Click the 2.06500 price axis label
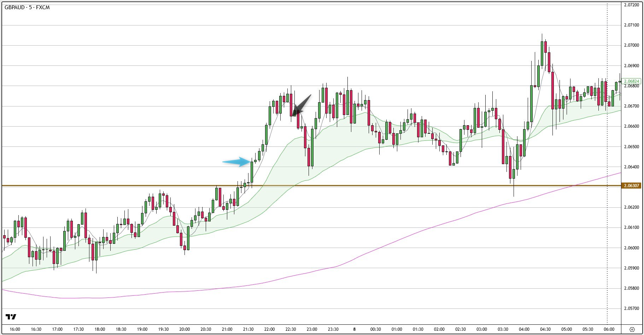The width and height of the screenshot is (644, 335). (x=631, y=147)
